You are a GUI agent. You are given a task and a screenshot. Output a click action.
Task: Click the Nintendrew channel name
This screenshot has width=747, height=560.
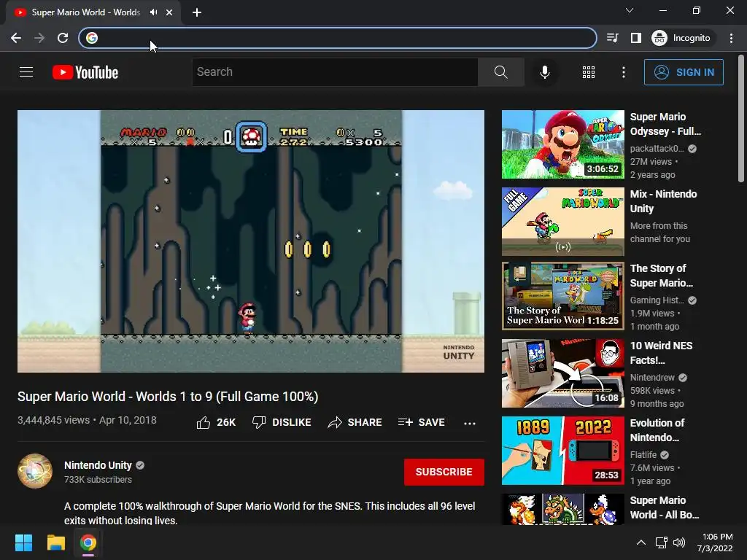pos(652,378)
